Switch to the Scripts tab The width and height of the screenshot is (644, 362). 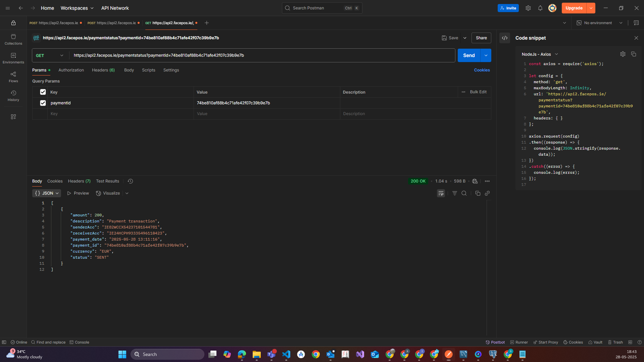[x=149, y=70]
